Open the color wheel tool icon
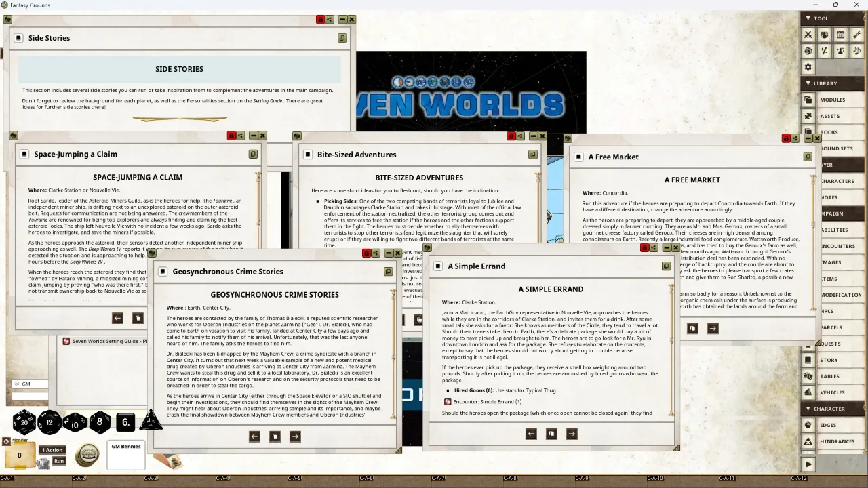The height and width of the screenshot is (488, 868). click(808, 51)
